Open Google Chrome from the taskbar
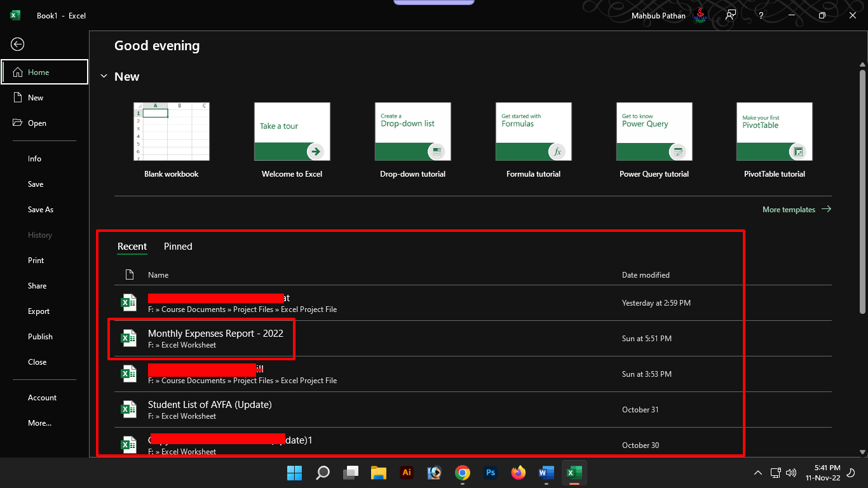 463,473
